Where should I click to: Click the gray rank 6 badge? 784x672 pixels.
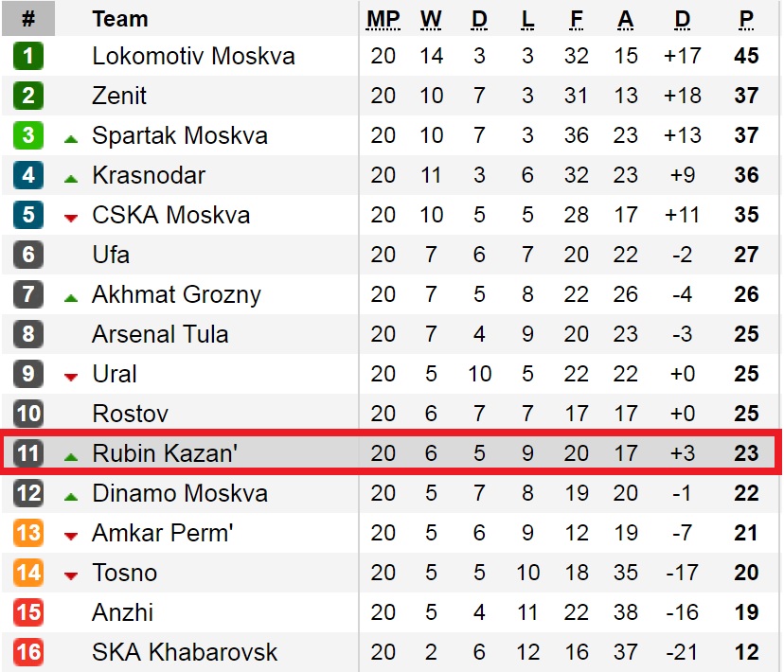28,255
